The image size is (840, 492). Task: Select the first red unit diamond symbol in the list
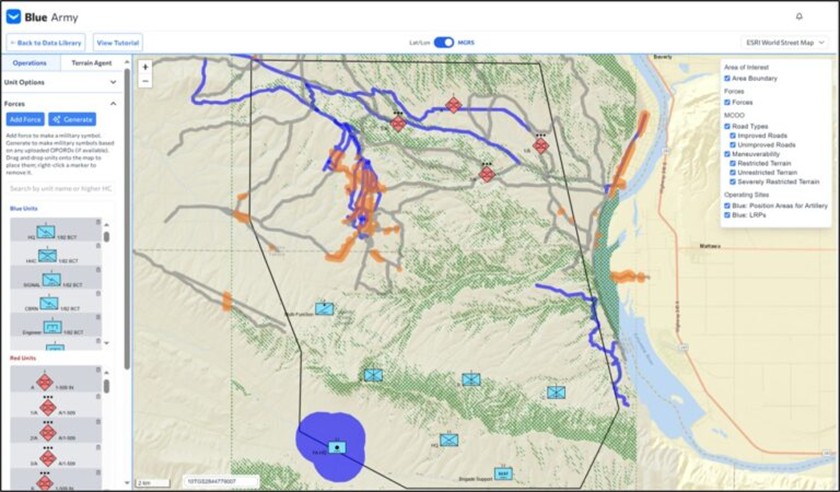[45, 382]
